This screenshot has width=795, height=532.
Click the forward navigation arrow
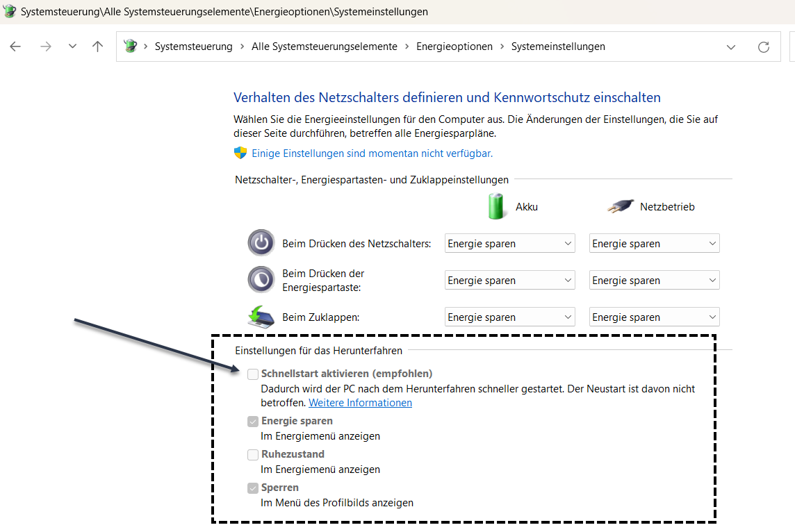point(46,47)
